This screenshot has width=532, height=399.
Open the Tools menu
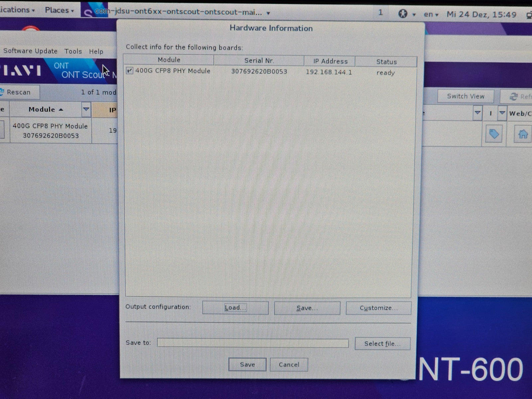pyautogui.click(x=73, y=51)
